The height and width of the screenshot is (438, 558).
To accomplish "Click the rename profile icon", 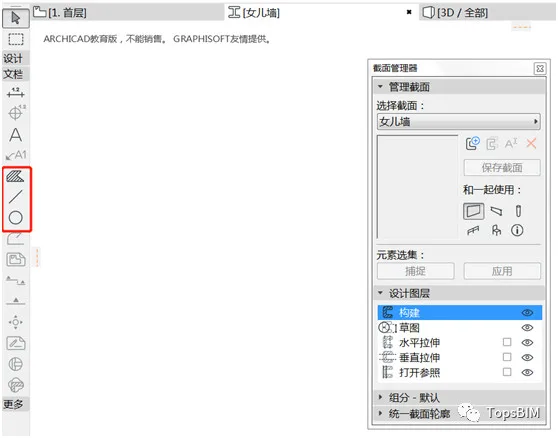I will point(511,144).
